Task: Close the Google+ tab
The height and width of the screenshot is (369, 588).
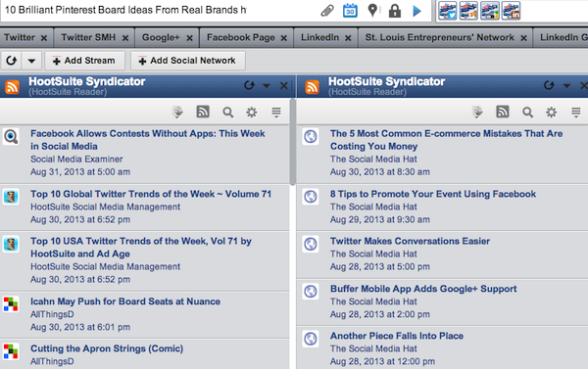Action: (x=190, y=38)
